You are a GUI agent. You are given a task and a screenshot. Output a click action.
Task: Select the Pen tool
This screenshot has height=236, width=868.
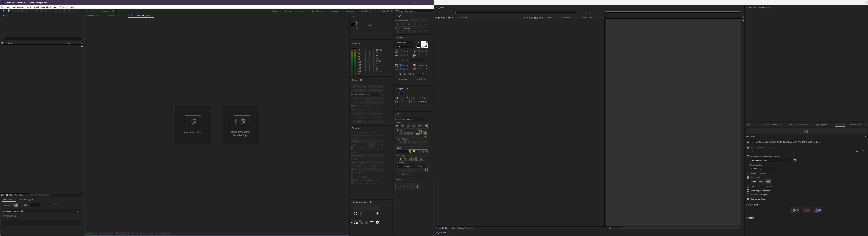[x=46, y=11]
